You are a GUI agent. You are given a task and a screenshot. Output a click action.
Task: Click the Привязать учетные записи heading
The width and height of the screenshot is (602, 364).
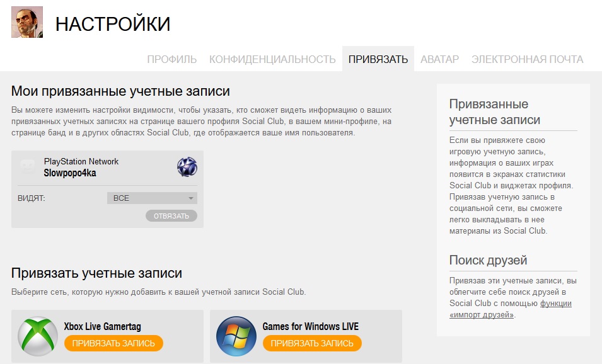(x=96, y=273)
